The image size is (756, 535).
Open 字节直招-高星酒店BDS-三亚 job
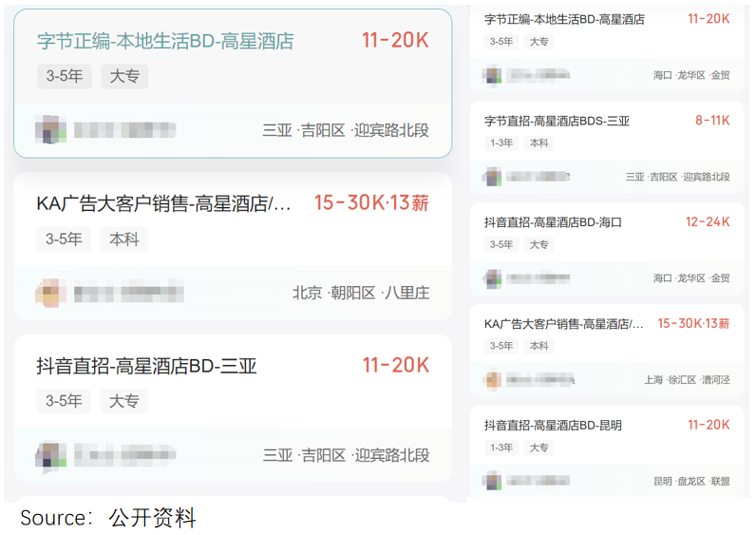click(x=557, y=121)
